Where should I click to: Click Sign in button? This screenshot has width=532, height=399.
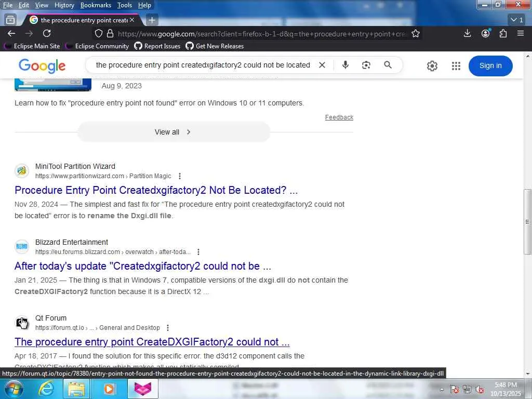(x=490, y=66)
